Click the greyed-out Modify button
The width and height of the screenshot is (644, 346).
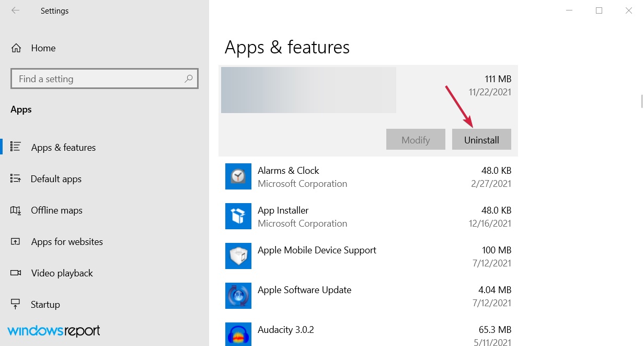(x=416, y=140)
